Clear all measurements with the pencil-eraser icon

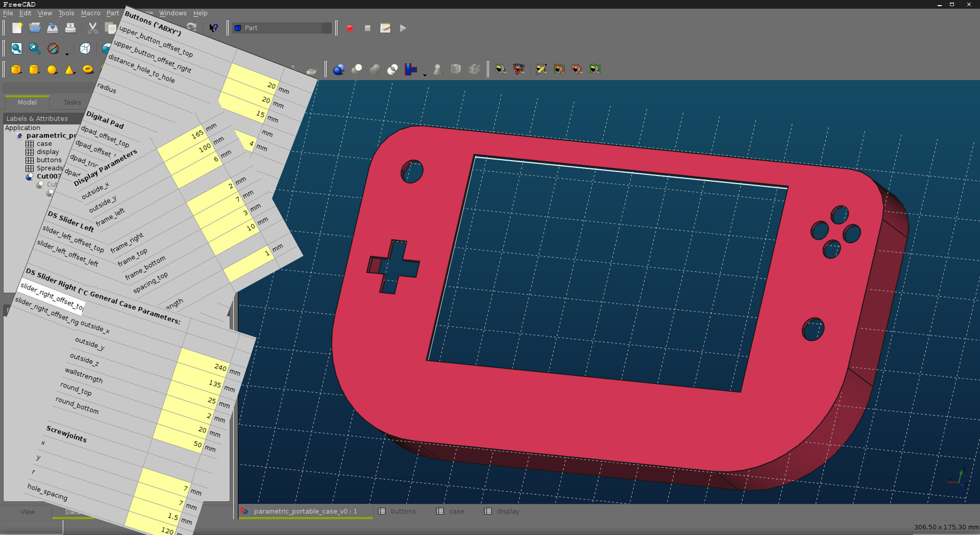541,69
